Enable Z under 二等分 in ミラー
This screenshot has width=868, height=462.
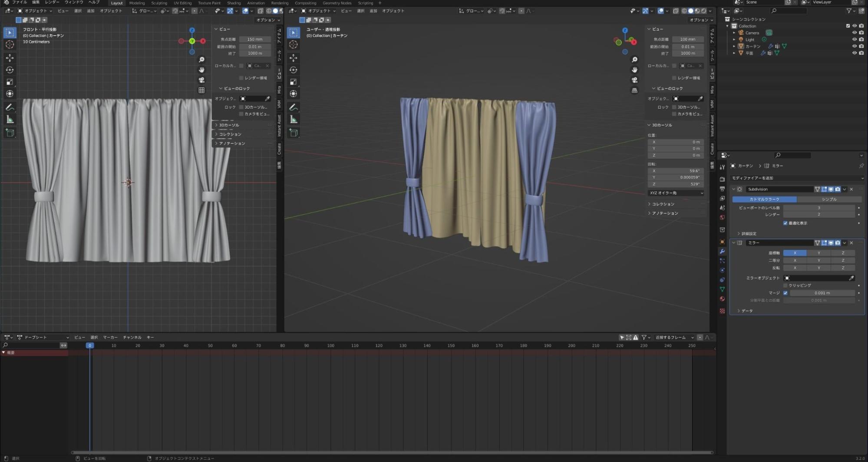click(843, 261)
